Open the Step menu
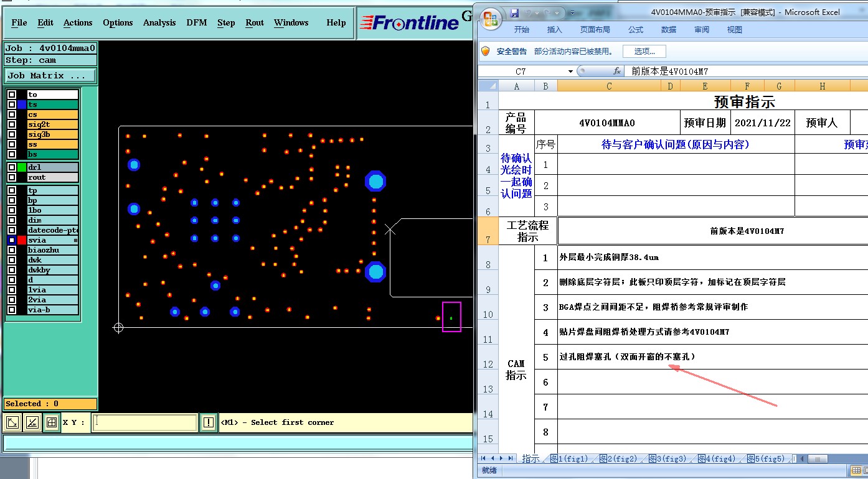Screen dimensions: 868x479 (226, 23)
